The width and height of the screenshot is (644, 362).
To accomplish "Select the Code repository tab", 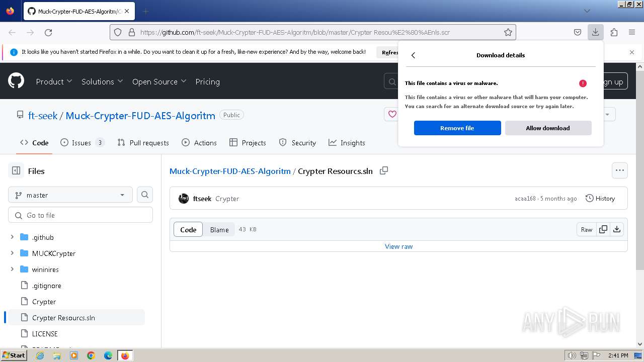I will click(x=34, y=143).
